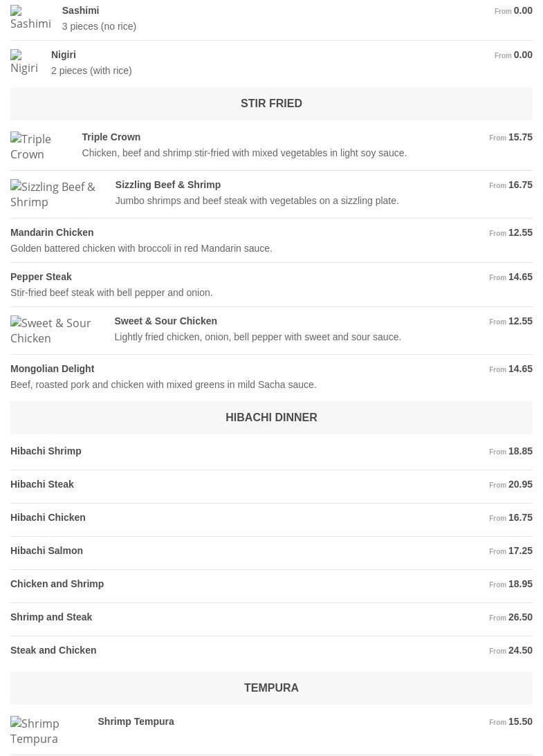Select Mongolian Delight from Stir Fried
Viewport: 543px width, 756px height.
click(x=53, y=369)
